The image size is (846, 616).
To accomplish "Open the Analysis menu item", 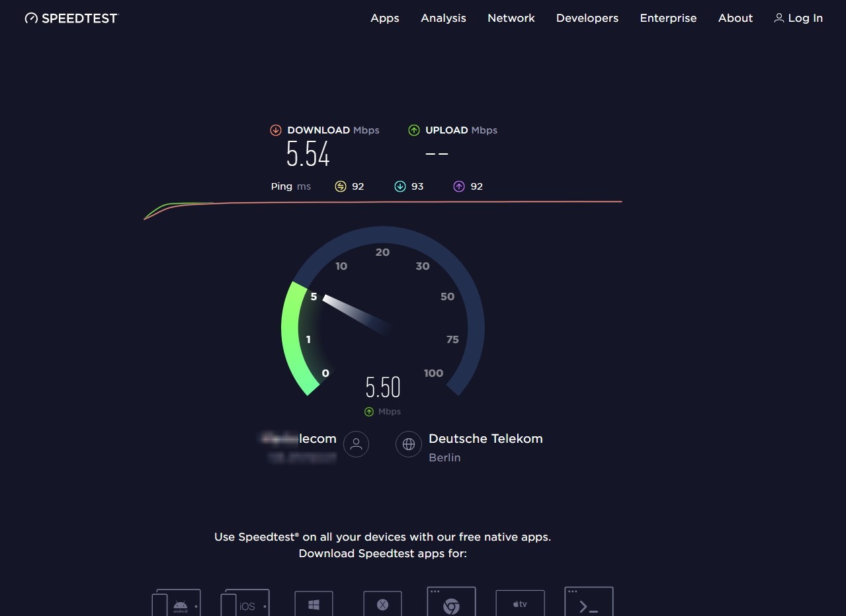I will pyautogui.click(x=443, y=19).
